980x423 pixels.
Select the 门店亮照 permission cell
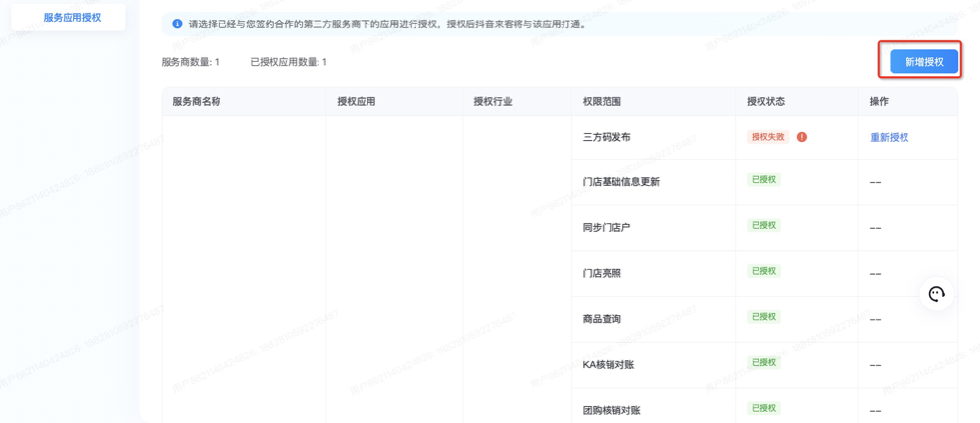coord(654,273)
